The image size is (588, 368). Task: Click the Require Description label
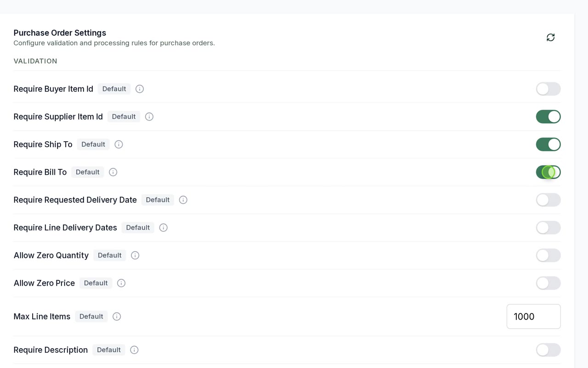point(51,350)
